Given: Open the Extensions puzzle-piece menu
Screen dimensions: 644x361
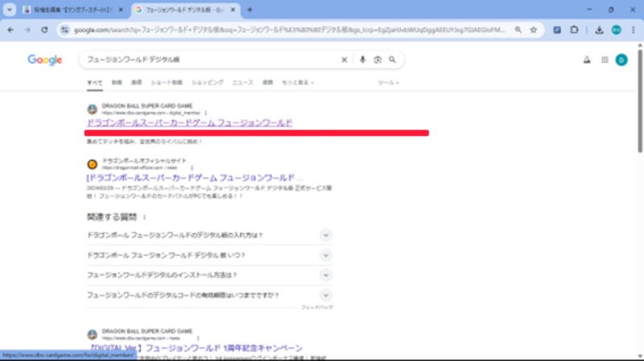Looking at the screenshot, I should coord(574,30).
